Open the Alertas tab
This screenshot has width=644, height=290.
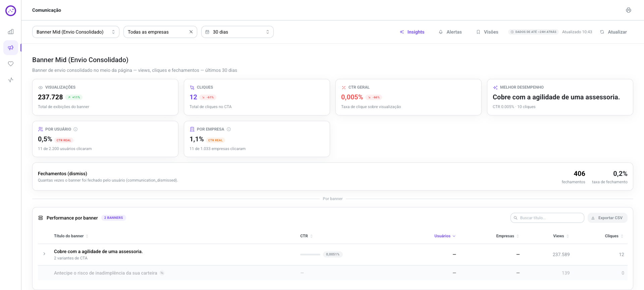450,32
